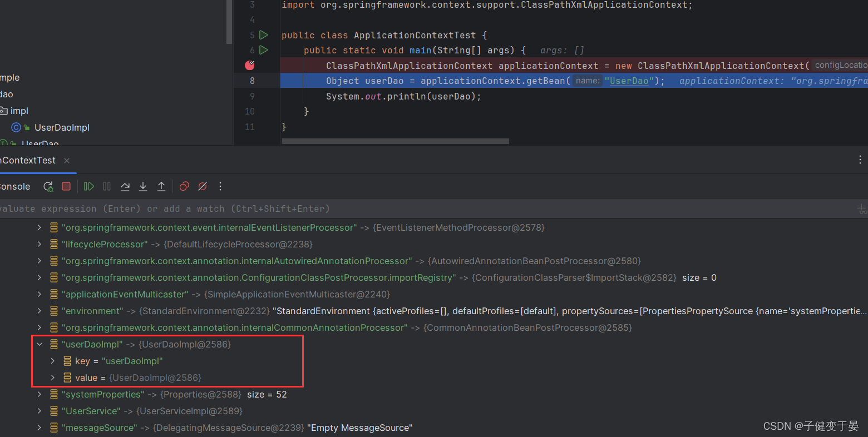Screen dimensions: 868x437
Task: Select the "messageSource" variable row
Action: coord(434,428)
